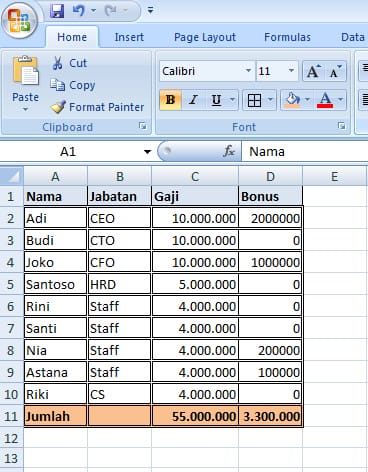Open the Font dialog launcher
Viewport: 368px width, 472px height.
[x=341, y=126]
